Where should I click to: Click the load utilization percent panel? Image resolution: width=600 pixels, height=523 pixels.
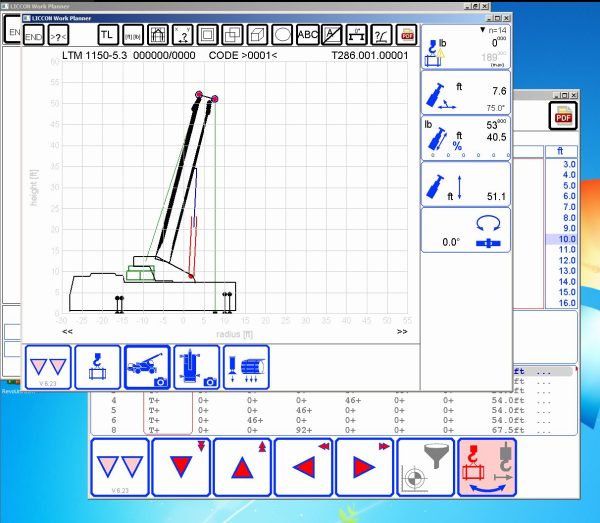click(x=465, y=138)
